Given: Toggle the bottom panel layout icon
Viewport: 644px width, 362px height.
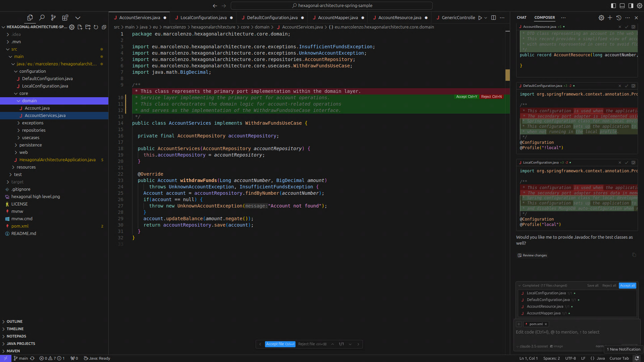Looking at the screenshot, I should click(622, 5).
